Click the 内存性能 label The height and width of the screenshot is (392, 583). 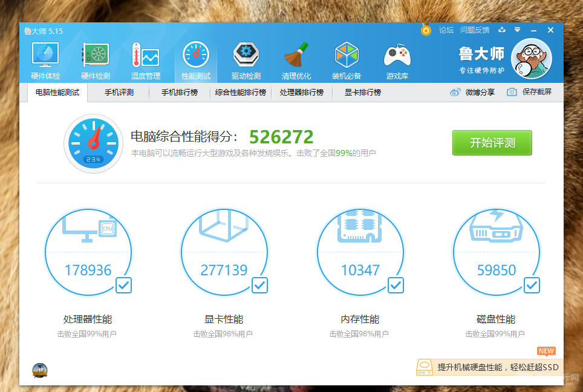point(360,319)
